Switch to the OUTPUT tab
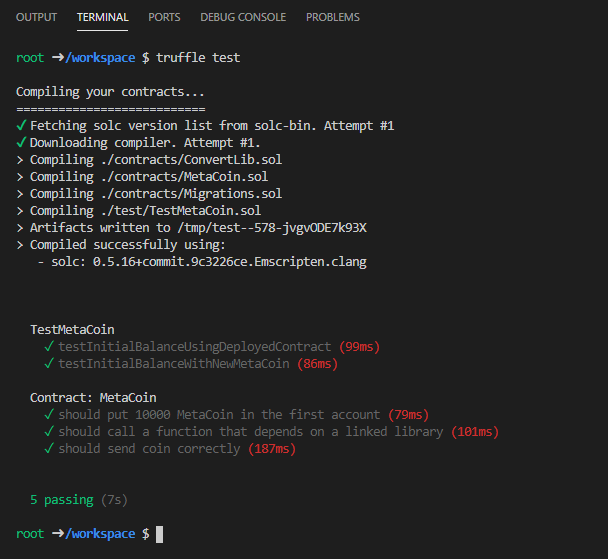 pyautogui.click(x=36, y=17)
